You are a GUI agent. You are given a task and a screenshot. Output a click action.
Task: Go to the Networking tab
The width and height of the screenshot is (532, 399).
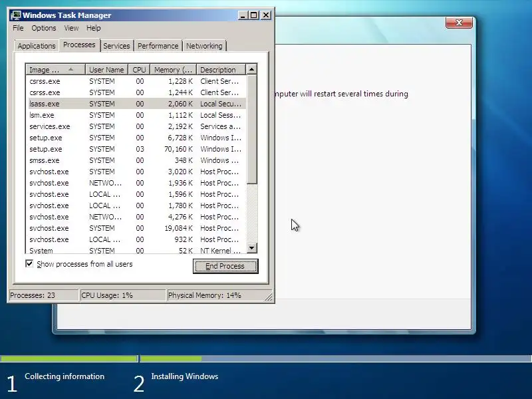click(204, 46)
